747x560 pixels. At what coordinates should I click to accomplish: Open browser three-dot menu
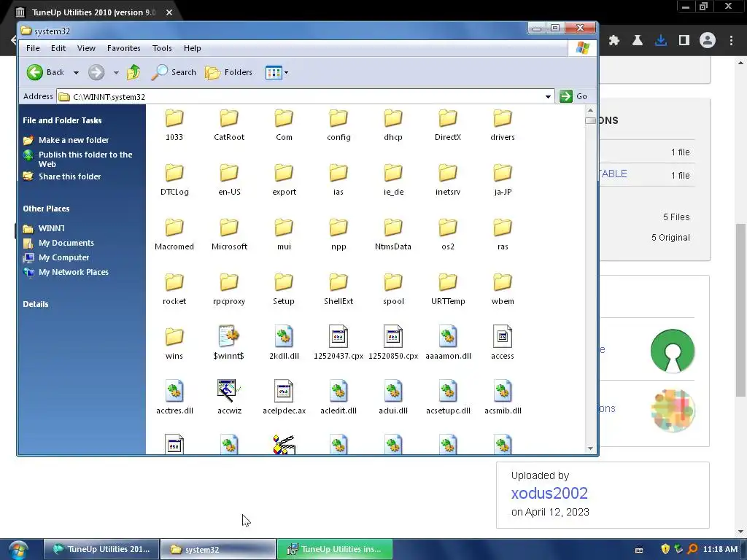click(731, 41)
